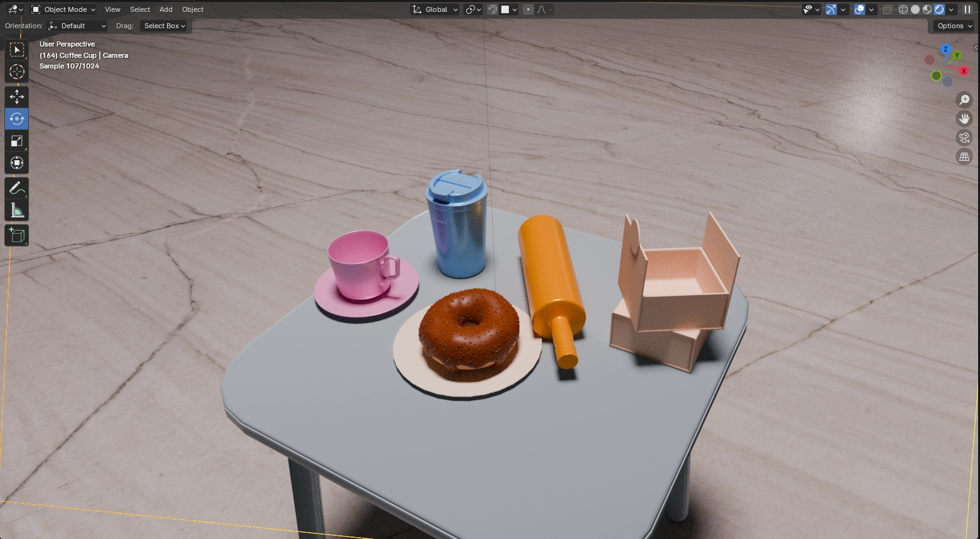Toggle camera view using the camera icon
Viewport: 980px width, 539px height.
(964, 138)
